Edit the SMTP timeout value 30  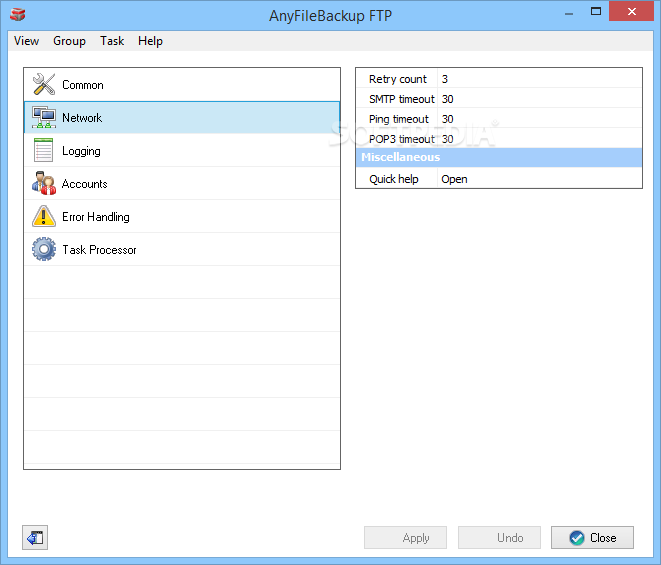coord(540,99)
